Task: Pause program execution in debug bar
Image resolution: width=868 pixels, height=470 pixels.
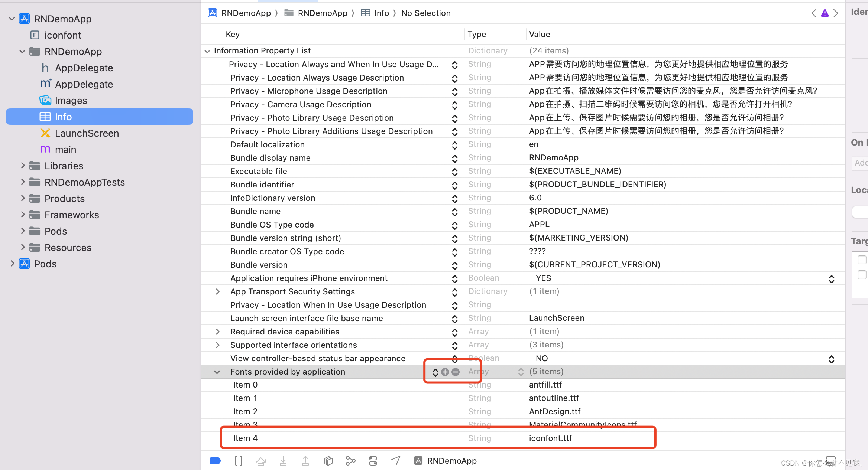Action: coord(239,461)
